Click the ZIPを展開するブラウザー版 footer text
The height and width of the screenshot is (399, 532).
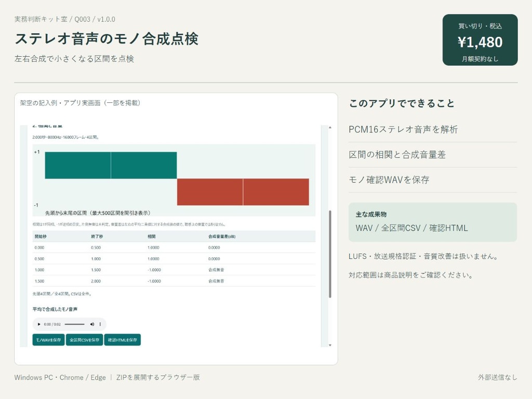[x=158, y=377]
